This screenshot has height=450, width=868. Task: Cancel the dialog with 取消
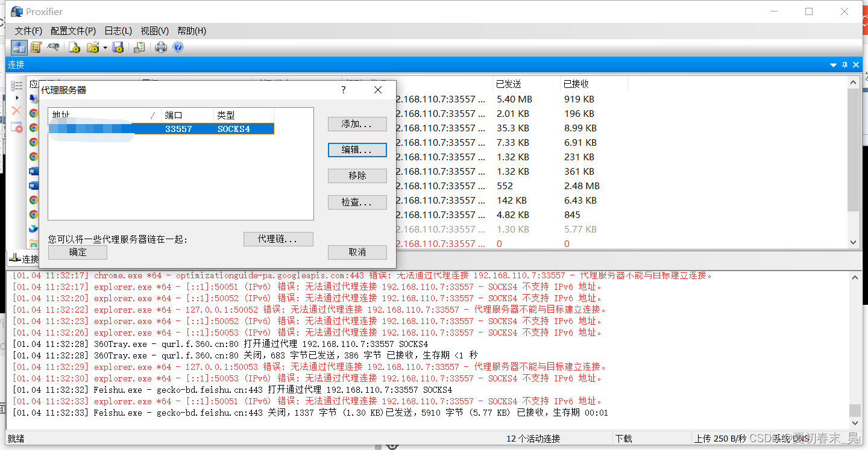357,252
